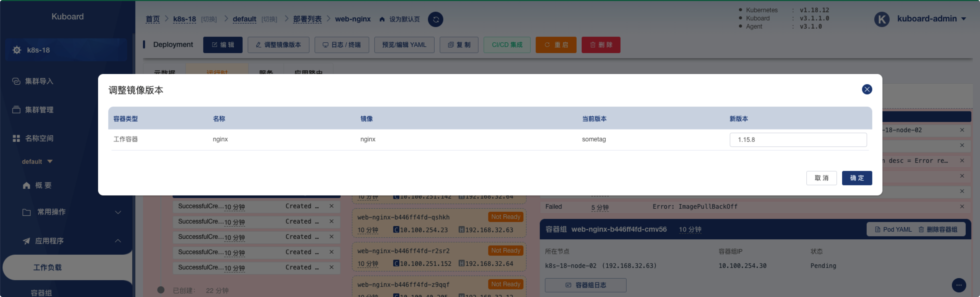Open 容器组日志 button
This screenshot has width=980, height=297.
(x=585, y=285)
